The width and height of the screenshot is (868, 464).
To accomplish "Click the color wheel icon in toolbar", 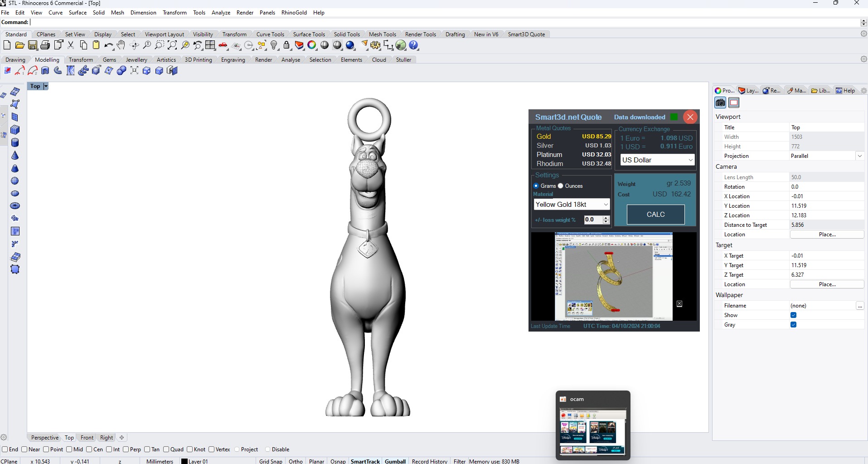I will [312, 45].
